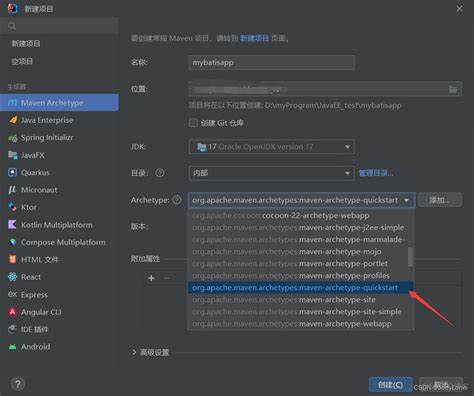The width and height of the screenshot is (474, 396).
Task: Open the manage catalogs link
Action: click(x=376, y=173)
